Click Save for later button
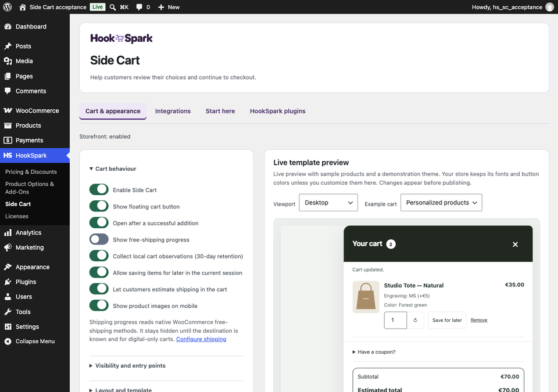The image size is (558, 392). (447, 320)
